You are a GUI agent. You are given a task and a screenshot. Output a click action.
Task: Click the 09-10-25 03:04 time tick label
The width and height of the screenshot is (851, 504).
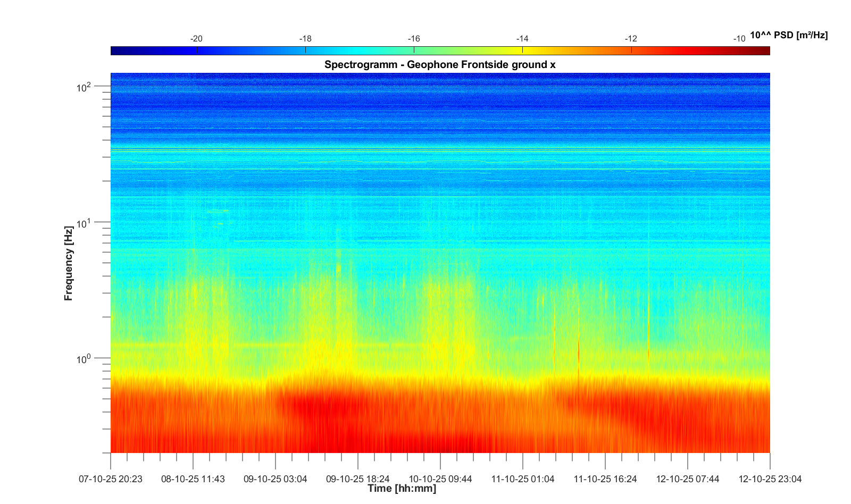coord(276,479)
